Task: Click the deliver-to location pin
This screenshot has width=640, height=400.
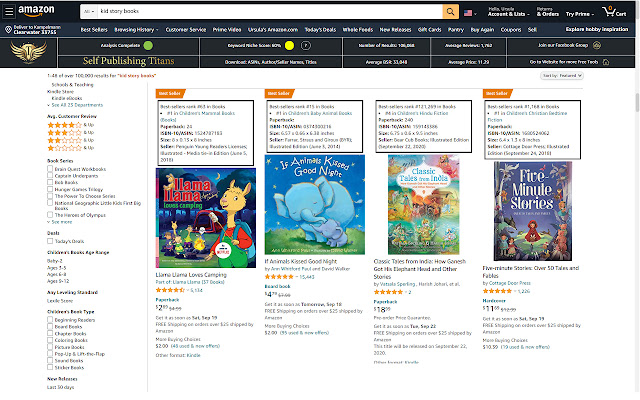Action: [x=7, y=31]
